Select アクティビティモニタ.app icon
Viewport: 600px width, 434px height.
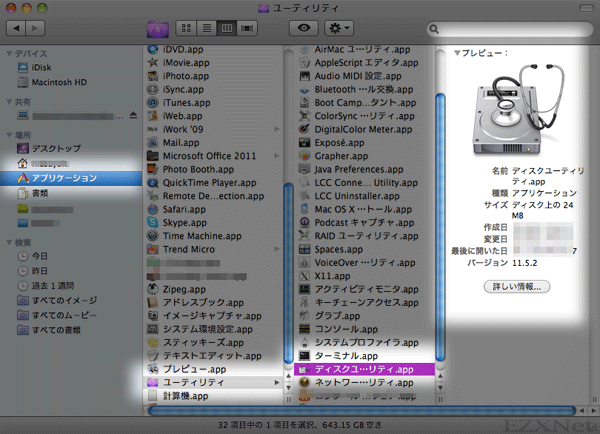tap(304, 289)
